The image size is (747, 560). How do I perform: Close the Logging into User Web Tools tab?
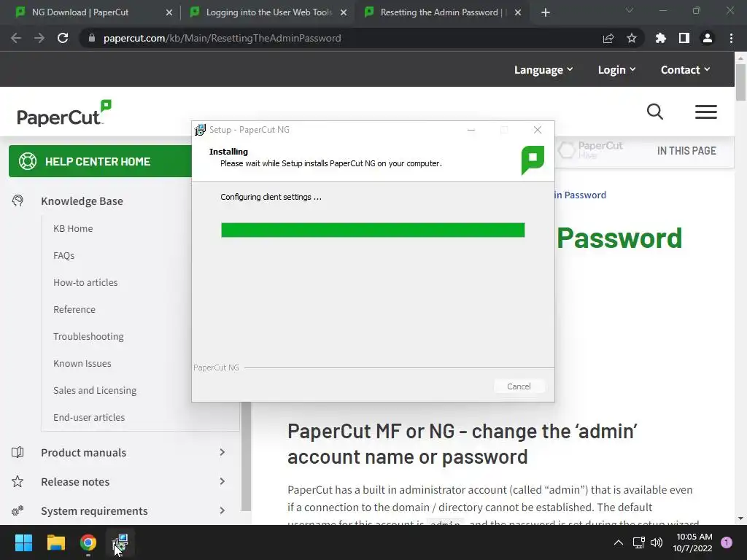coord(344,12)
